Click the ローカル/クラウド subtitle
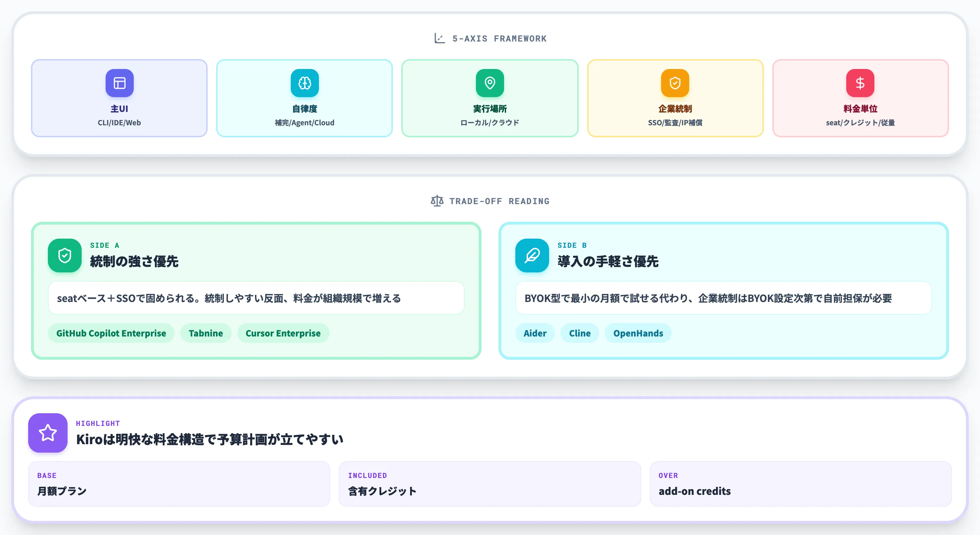The width and height of the screenshot is (980, 535). pos(490,122)
